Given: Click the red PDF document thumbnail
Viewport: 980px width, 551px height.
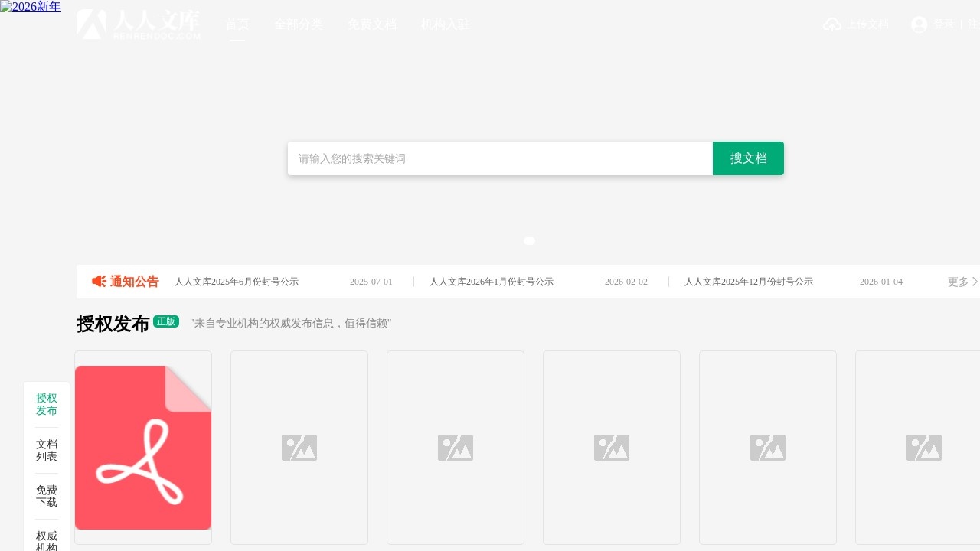Looking at the screenshot, I should pyautogui.click(x=143, y=448).
